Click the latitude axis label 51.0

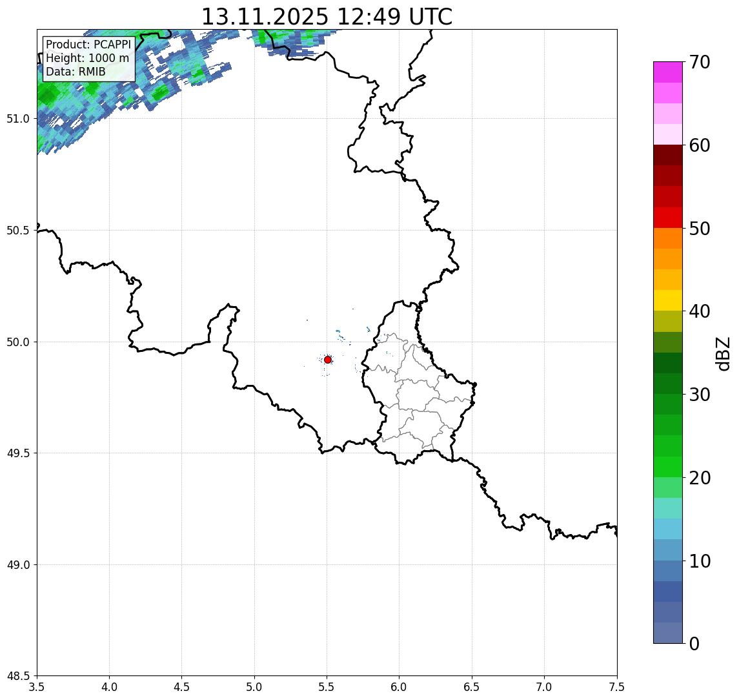coord(18,119)
